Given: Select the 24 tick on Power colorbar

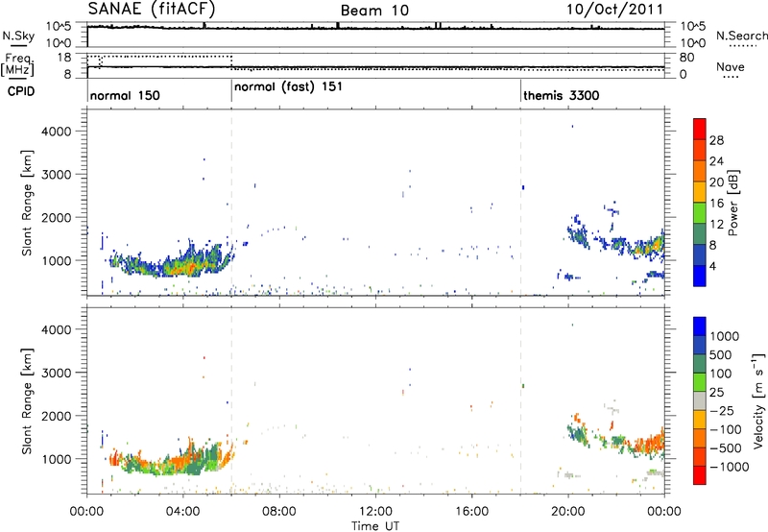Looking at the screenshot, I should [x=716, y=161].
